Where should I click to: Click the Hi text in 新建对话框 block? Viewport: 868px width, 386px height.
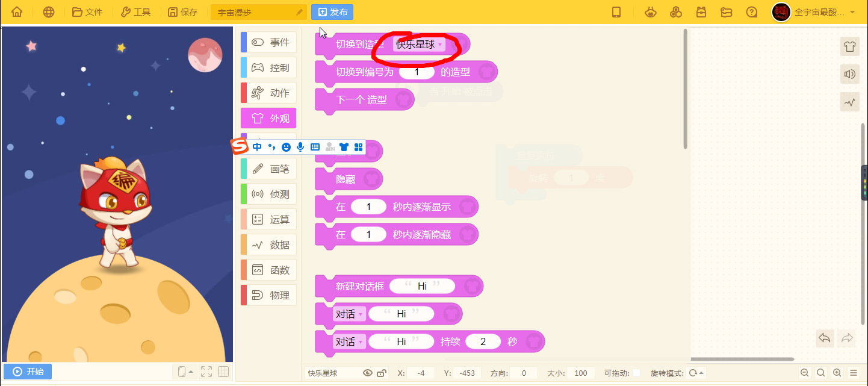pos(422,286)
